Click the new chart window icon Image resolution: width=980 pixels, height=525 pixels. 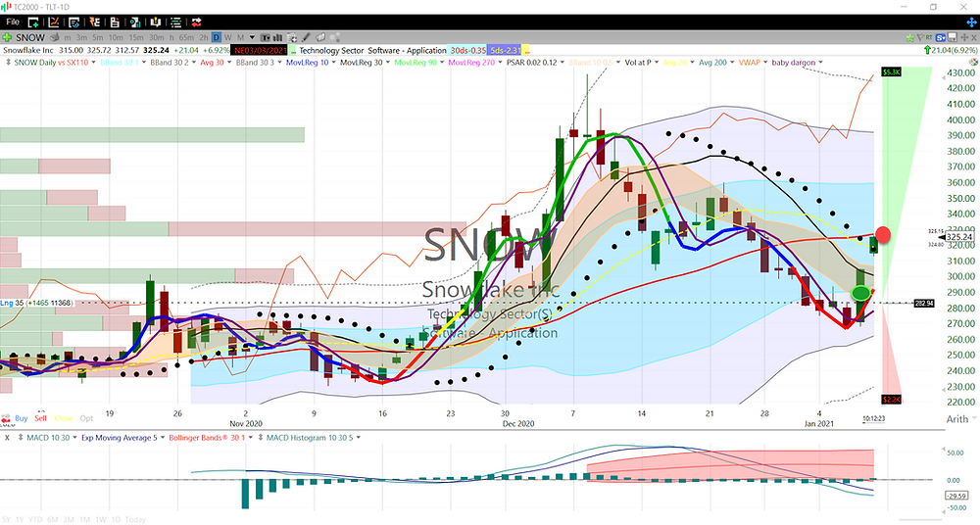[x=33, y=23]
